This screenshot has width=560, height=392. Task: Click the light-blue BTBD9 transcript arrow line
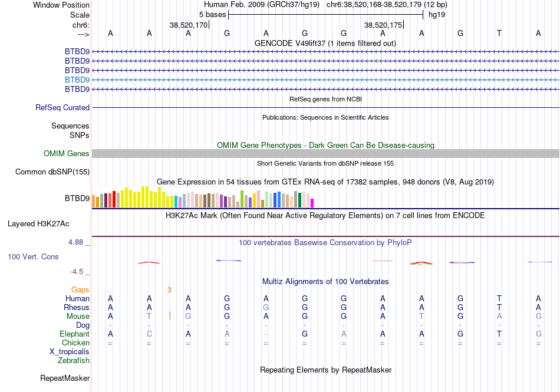pyautogui.click(x=325, y=80)
